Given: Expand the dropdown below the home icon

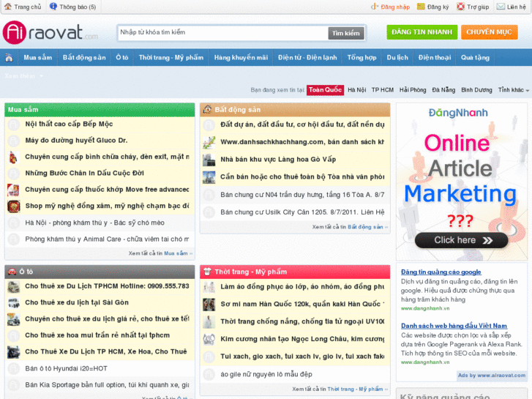Looking at the screenshot, I should click(x=24, y=75).
